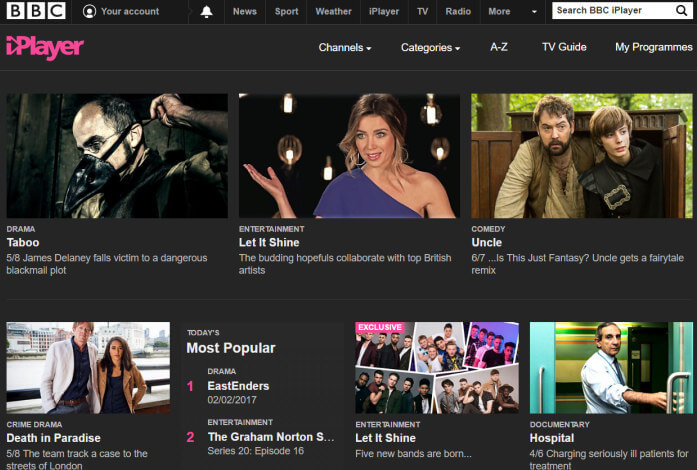This screenshot has width=697, height=470.
Task: Click the CRIME DRAMA label
Action: (x=34, y=425)
